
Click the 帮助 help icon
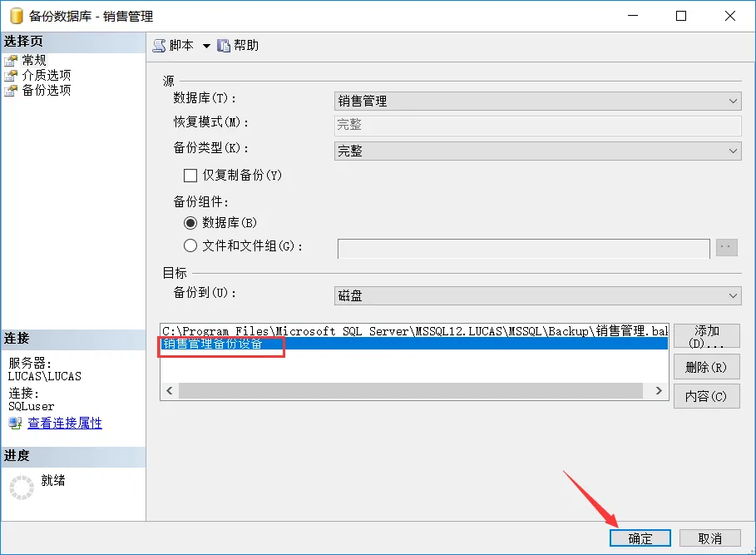pos(223,45)
